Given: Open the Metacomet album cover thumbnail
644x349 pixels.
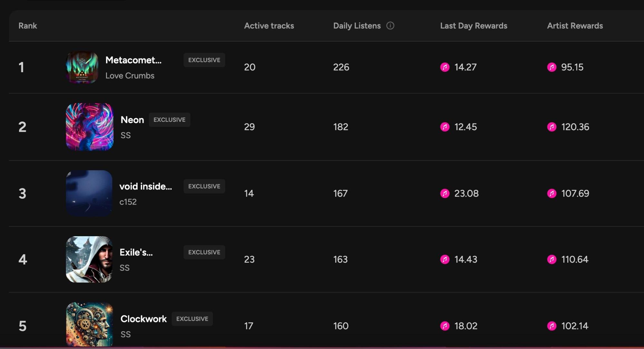Looking at the screenshot, I should click(x=82, y=67).
